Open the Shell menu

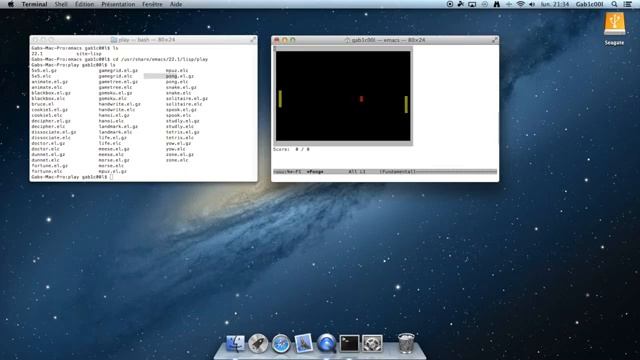[x=61, y=4]
